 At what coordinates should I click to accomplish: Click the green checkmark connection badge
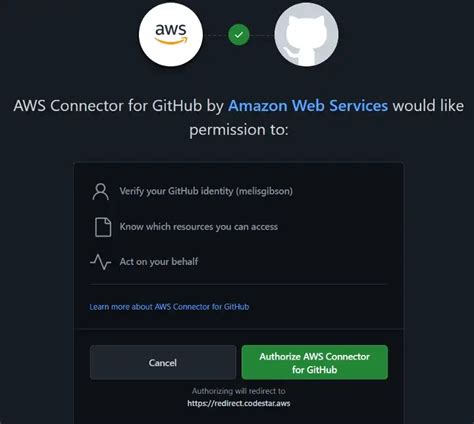(x=239, y=35)
